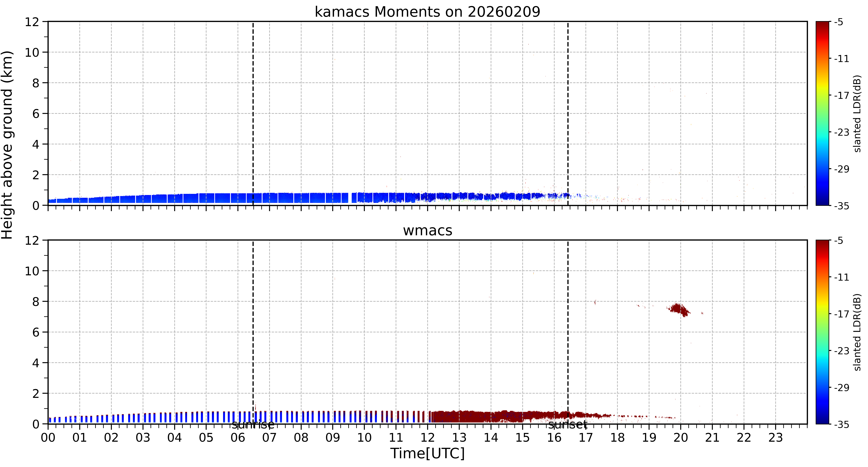
Task: Select the "04" time tick label
Action: [x=175, y=438]
